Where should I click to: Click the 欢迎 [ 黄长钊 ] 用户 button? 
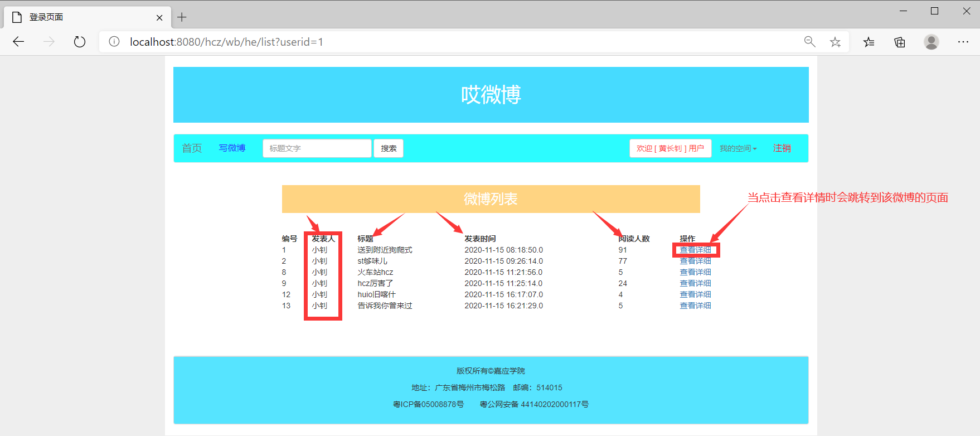(671, 148)
